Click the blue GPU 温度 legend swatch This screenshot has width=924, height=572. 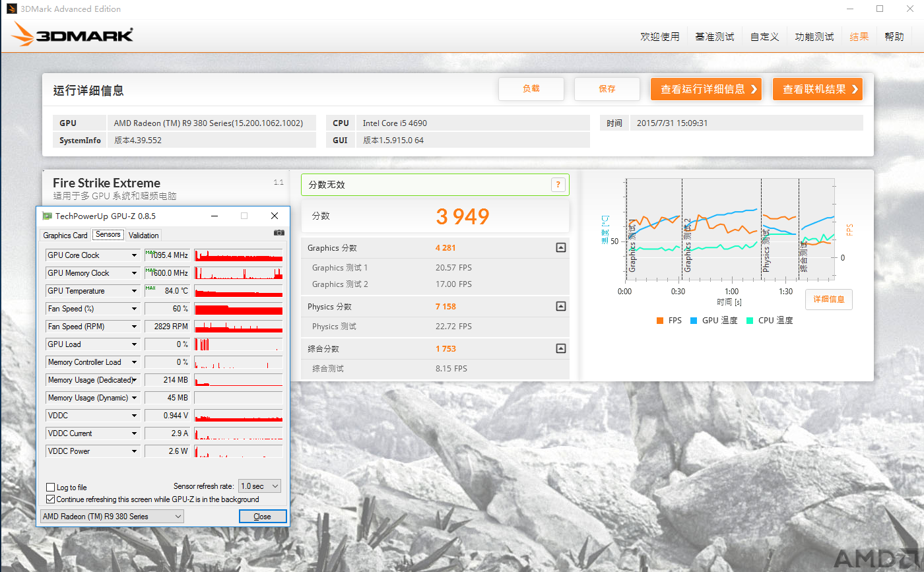[x=694, y=321]
